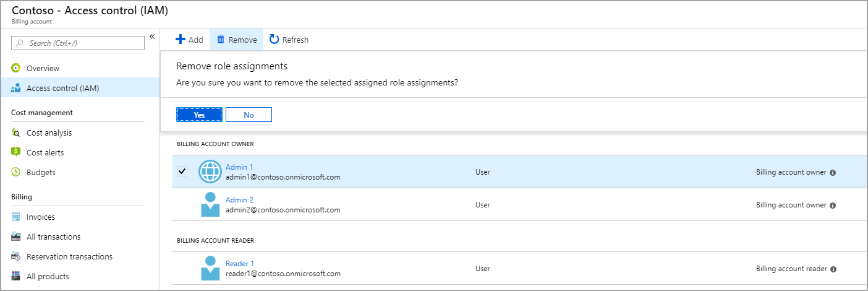Image resolution: width=868 pixels, height=291 pixels.
Task: Click the Invoices icon
Action: [16, 217]
